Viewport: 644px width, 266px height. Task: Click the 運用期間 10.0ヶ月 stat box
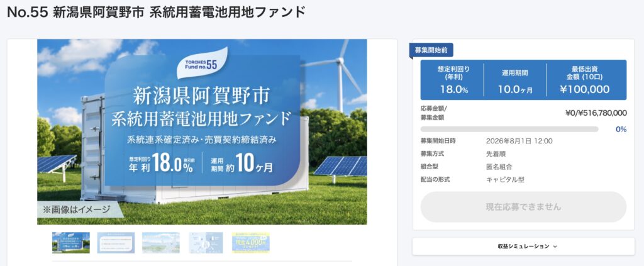point(514,80)
